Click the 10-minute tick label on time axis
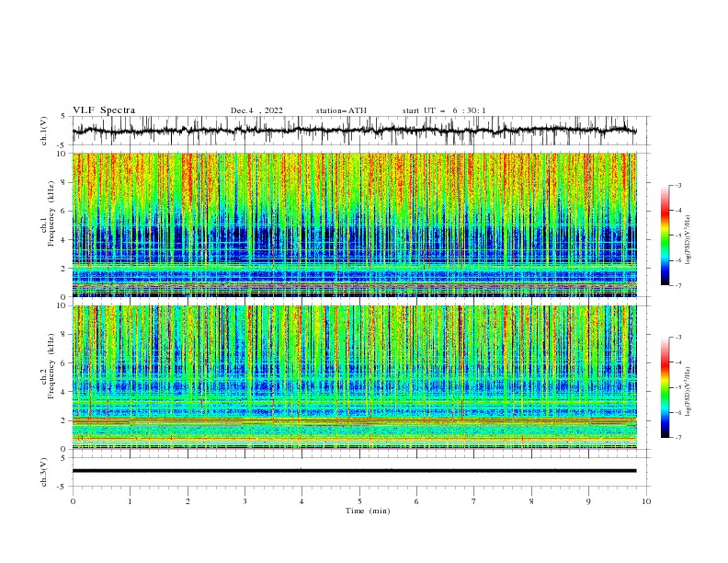 [x=646, y=501]
